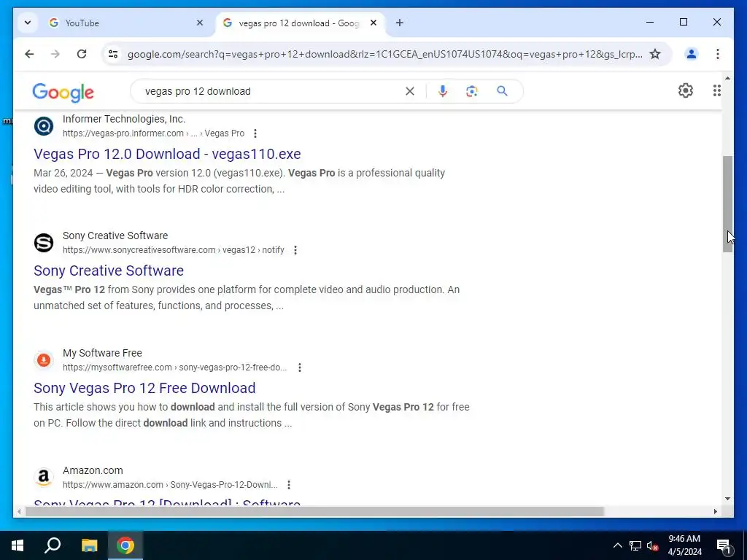Click the Amazon favicon
This screenshot has width=747, height=560.
(x=43, y=477)
